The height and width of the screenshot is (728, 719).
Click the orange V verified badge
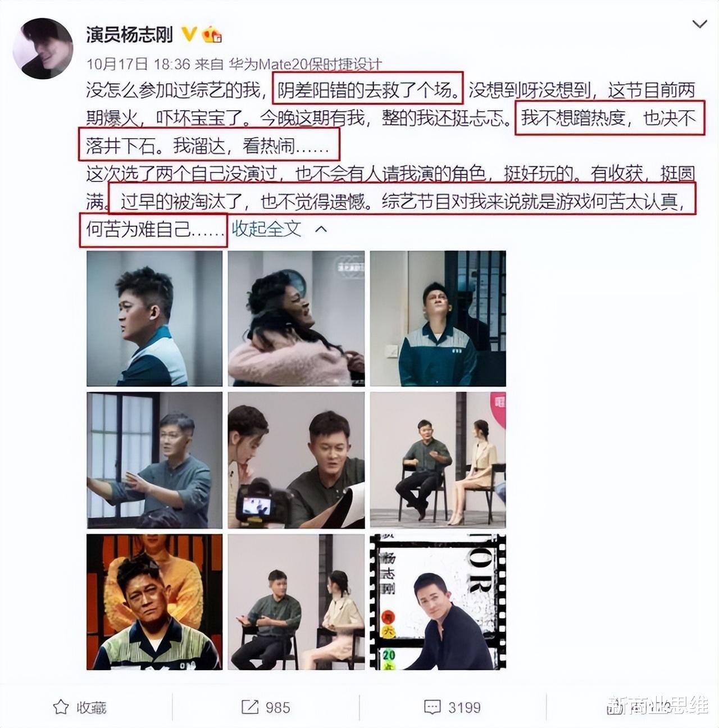189,34
